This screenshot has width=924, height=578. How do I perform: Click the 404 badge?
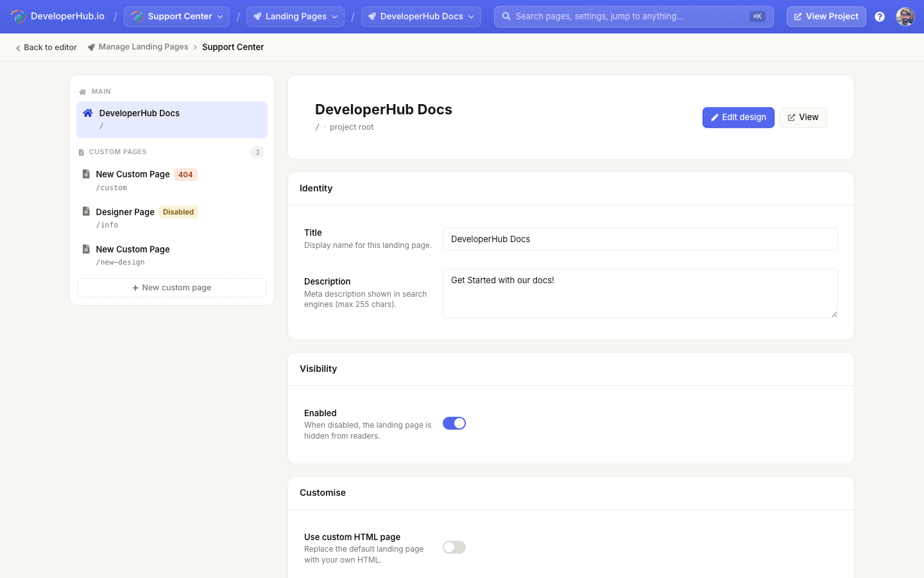point(185,175)
